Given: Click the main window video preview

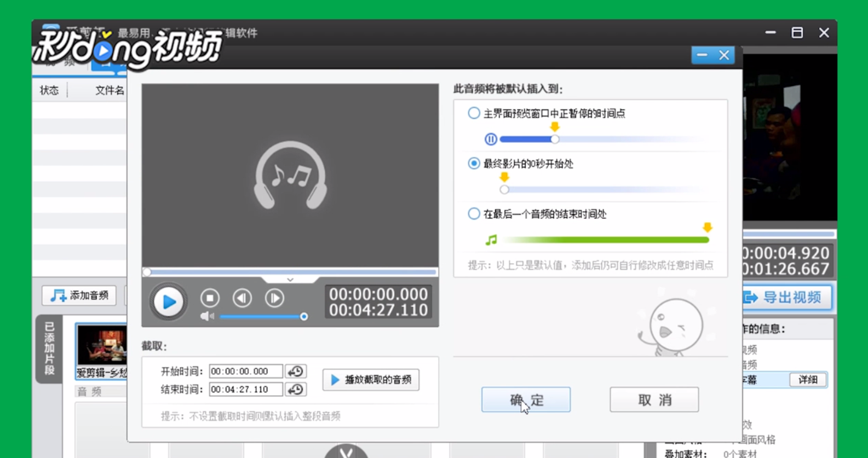Looking at the screenshot, I should 790,137.
